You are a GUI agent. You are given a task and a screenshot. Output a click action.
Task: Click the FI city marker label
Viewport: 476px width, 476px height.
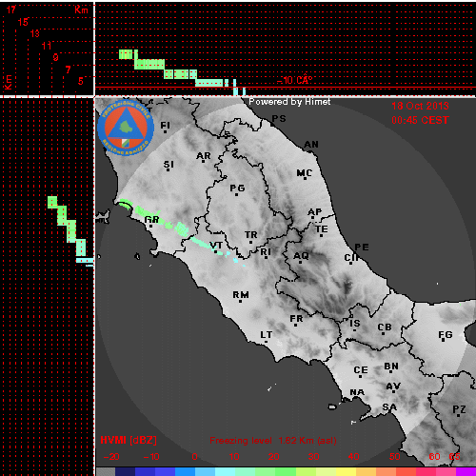click(166, 126)
